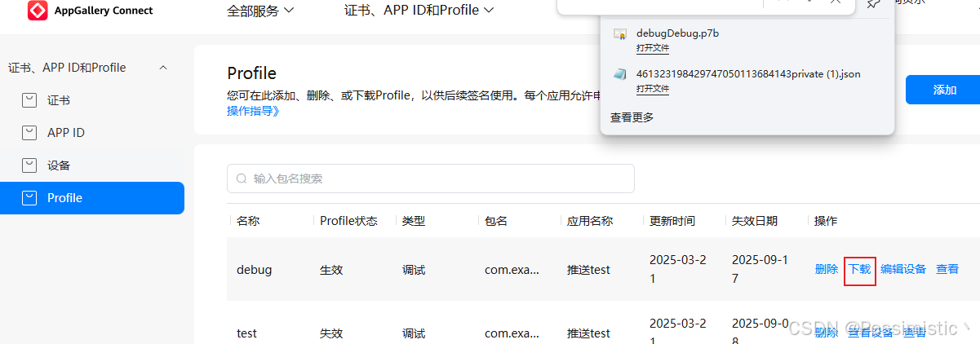Pin the downloads panel

[x=873, y=3]
